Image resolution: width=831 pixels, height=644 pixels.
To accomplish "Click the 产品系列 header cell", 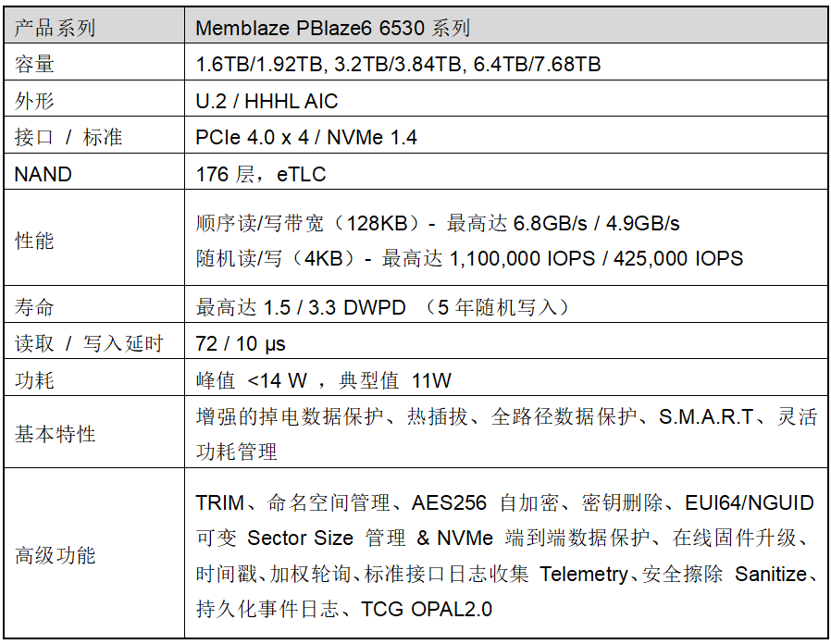I will tap(56, 28).
